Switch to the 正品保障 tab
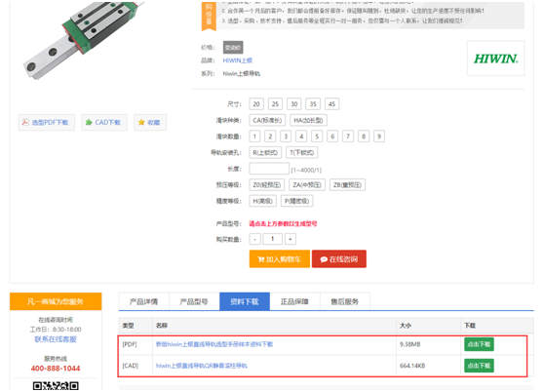The image size is (544, 392). coord(294,301)
